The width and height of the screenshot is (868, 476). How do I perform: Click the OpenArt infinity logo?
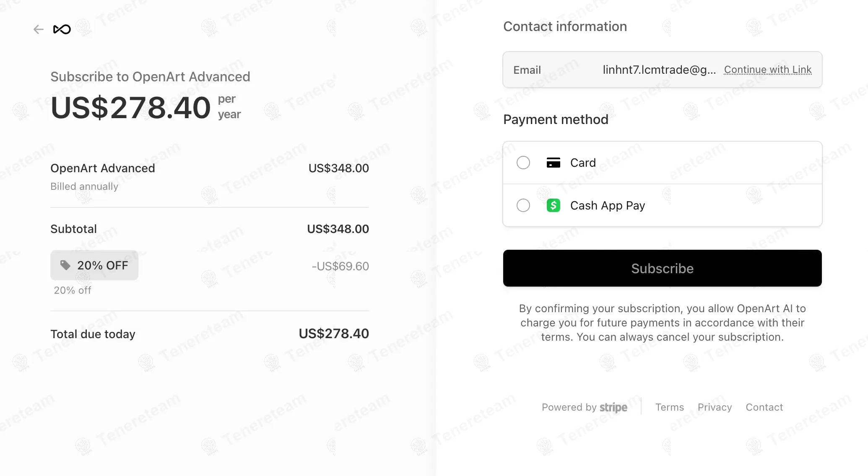point(62,29)
